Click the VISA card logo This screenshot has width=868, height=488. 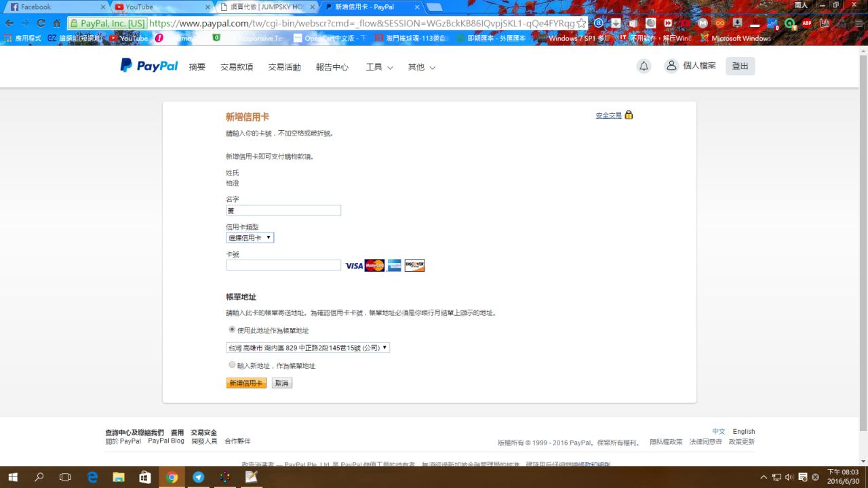[354, 266]
